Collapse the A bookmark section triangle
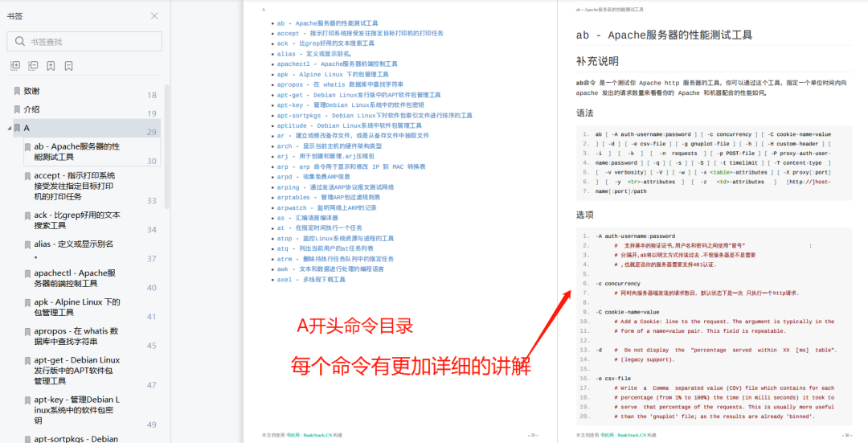The height and width of the screenshot is (443, 868). pos(10,129)
